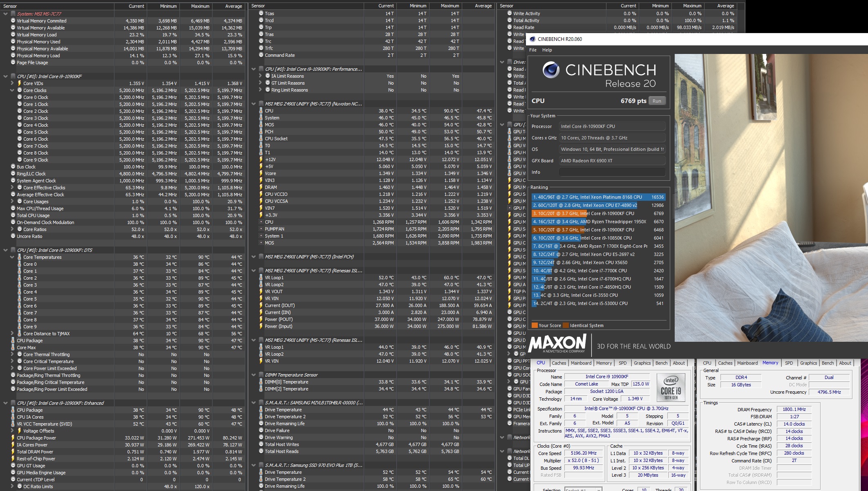Click the icon next to Uncore Ratio
The height and width of the screenshot is (491, 868).
(x=13, y=236)
